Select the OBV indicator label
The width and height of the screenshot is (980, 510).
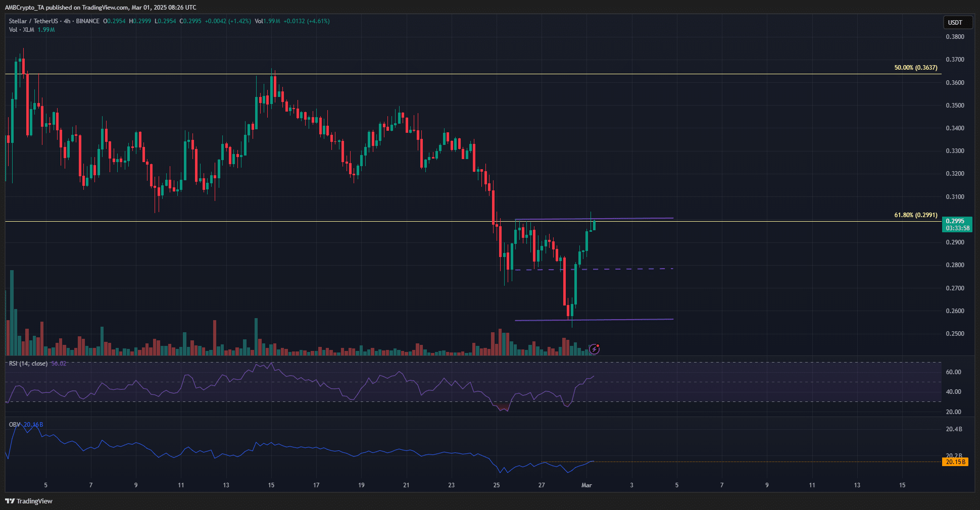pos(14,425)
